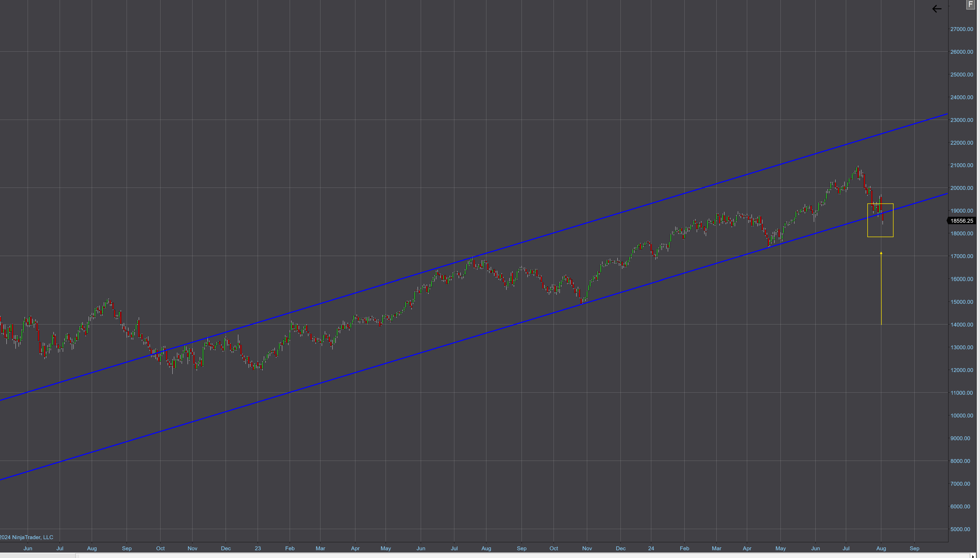This screenshot has height=558, width=980.
Task: Click the 19000.00 price axis label
Action: 962,211
